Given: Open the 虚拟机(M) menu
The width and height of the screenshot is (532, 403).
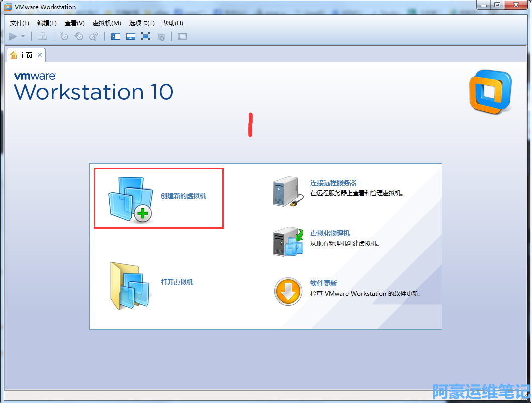Looking at the screenshot, I should pyautogui.click(x=107, y=23).
